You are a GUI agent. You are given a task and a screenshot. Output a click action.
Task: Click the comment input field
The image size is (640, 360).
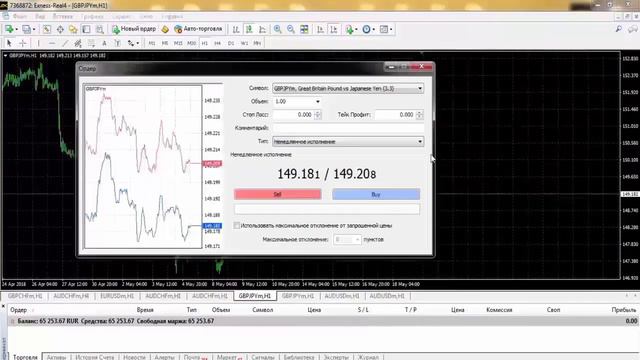coord(348,128)
